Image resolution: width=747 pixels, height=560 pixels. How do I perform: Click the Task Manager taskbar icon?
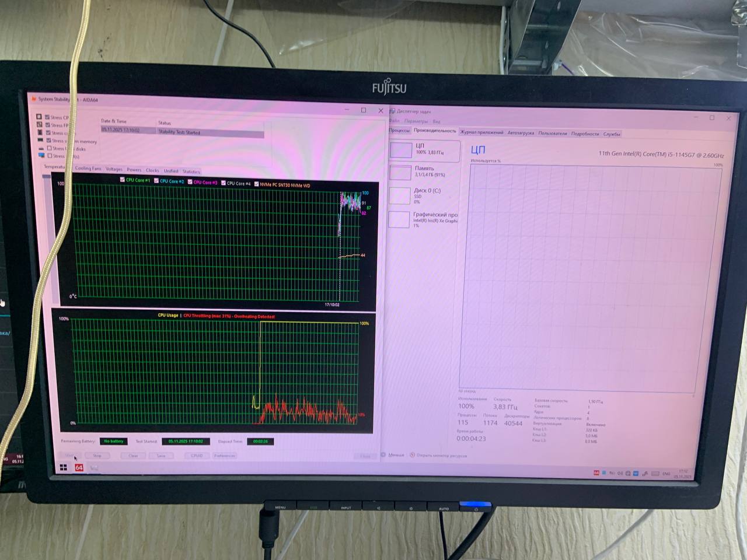point(94,467)
